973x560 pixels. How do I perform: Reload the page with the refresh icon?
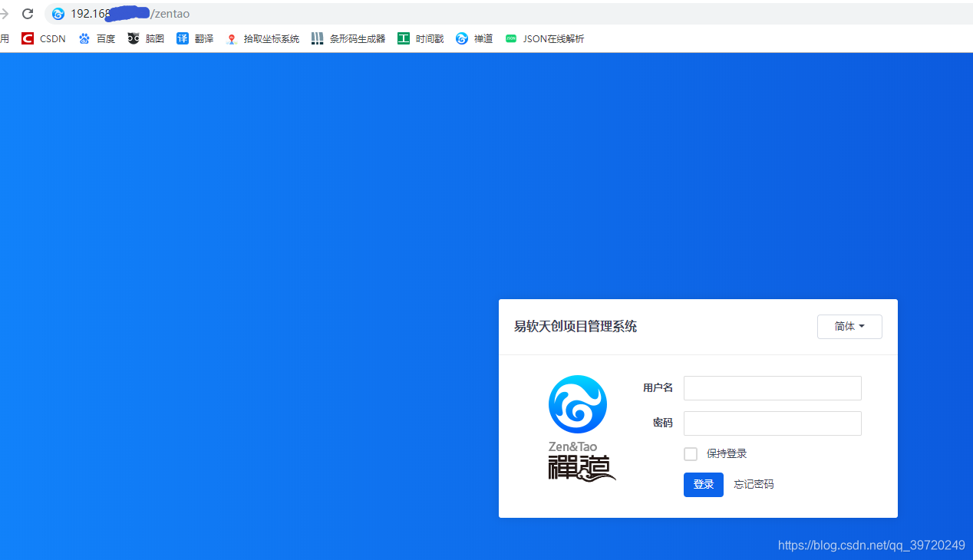pos(27,13)
